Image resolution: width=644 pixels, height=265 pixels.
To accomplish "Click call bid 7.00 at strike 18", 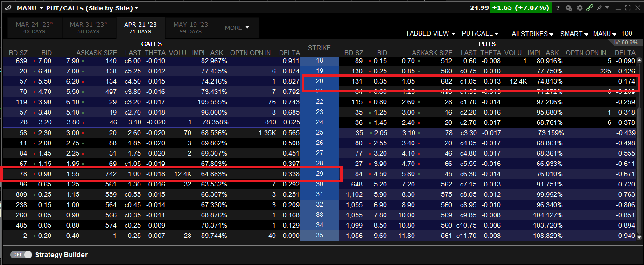I will click(x=45, y=61).
